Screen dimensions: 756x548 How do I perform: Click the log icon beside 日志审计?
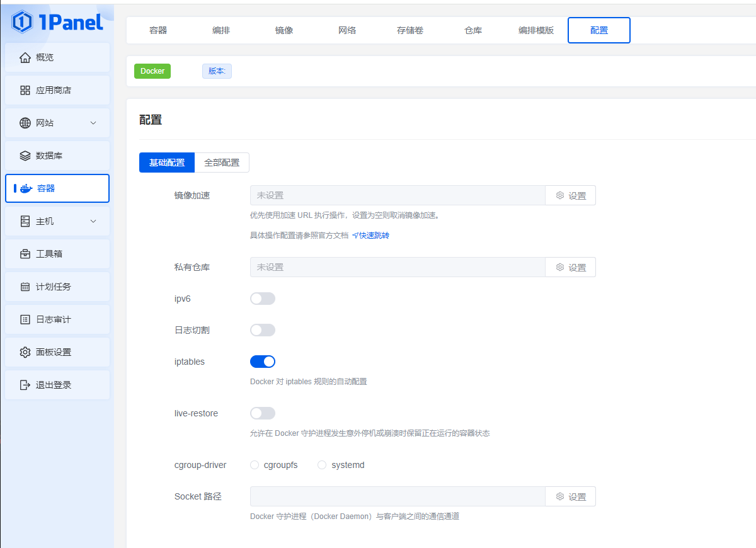(25, 319)
